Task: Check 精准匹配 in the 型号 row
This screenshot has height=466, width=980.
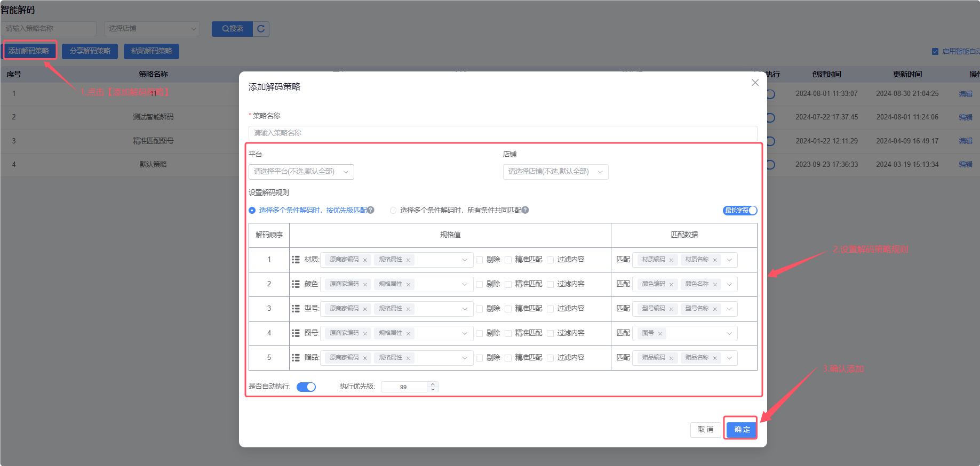Action: click(x=508, y=309)
